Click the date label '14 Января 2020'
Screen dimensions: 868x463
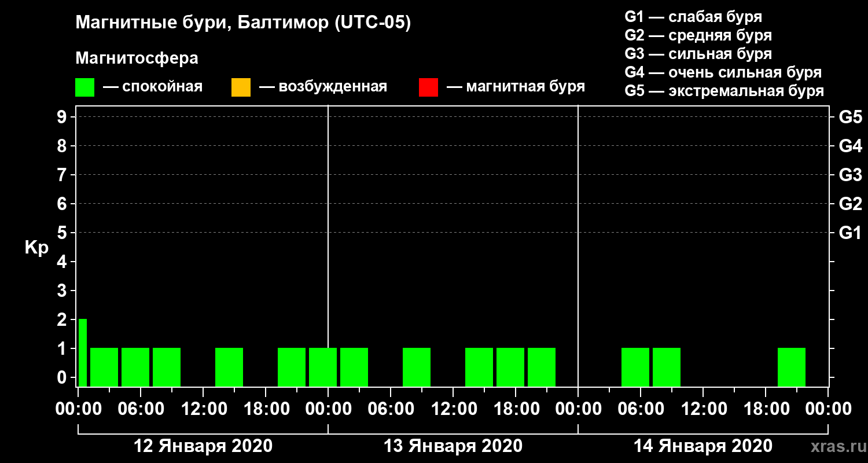point(703,446)
